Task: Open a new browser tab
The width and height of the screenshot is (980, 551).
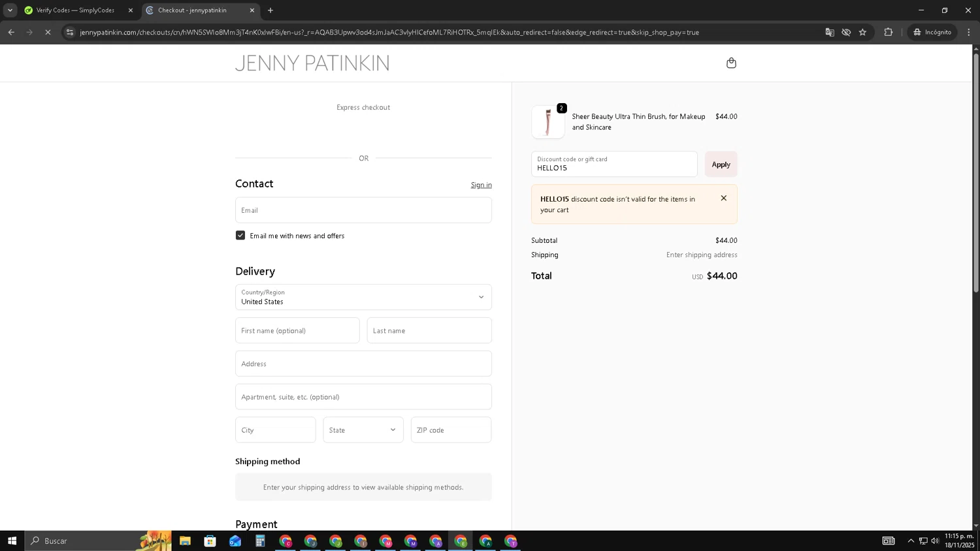Action: point(270,10)
